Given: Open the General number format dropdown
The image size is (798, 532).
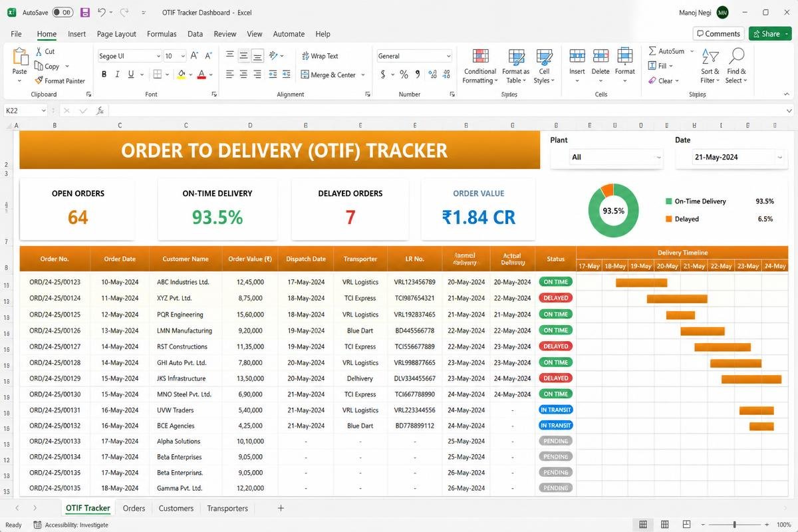Looking at the screenshot, I should pos(449,57).
